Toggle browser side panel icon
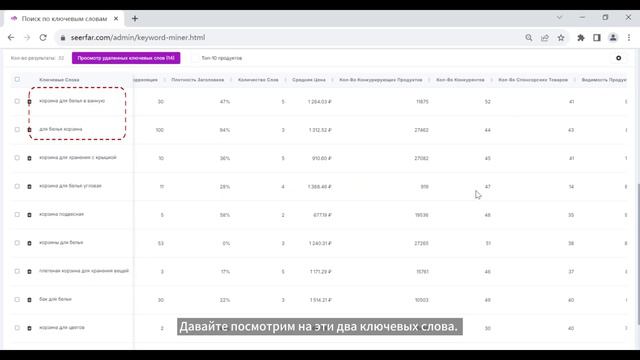This screenshot has width=640, height=360. [x=597, y=38]
